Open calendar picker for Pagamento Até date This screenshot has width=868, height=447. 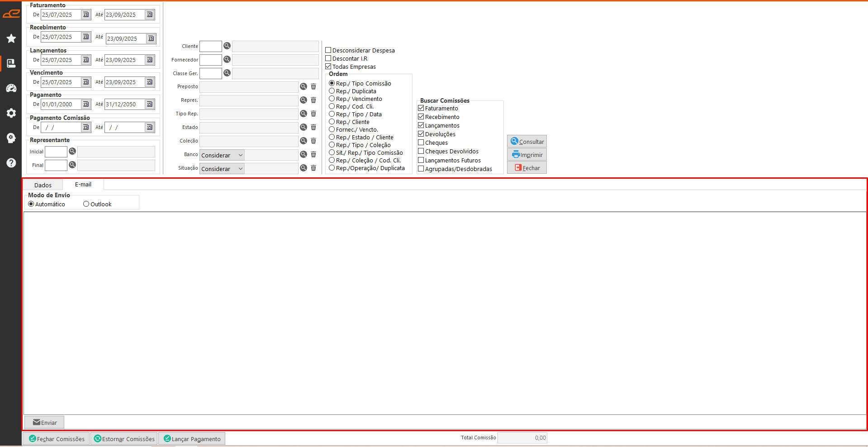point(149,104)
